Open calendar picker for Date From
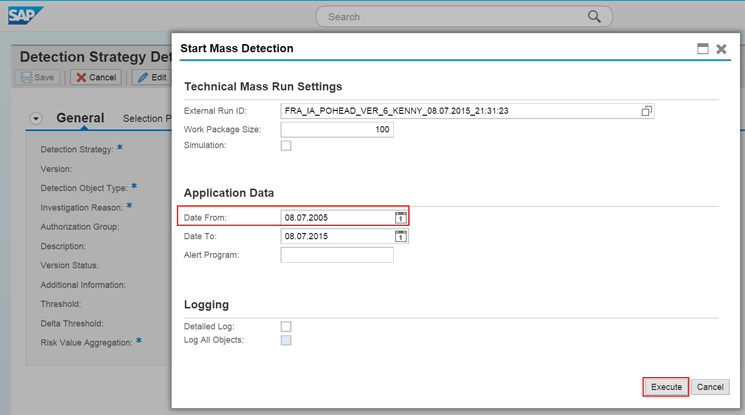This screenshot has width=745, height=415. 401,218
